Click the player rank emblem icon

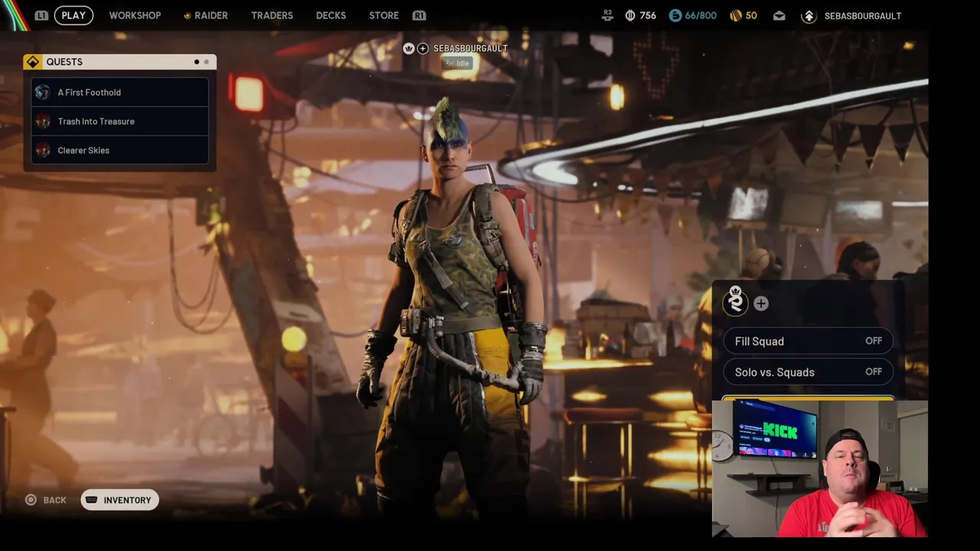[x=808, y=15]
